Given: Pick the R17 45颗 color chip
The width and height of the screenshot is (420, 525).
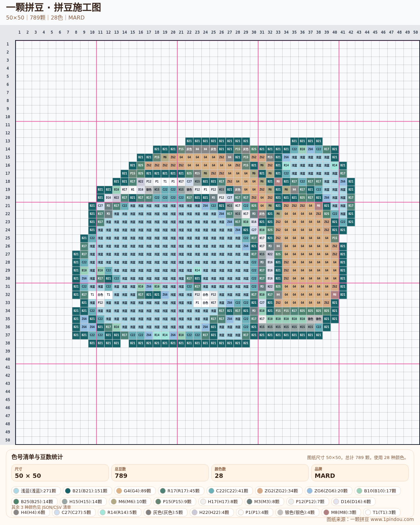Looking at the screenshot, I should pos(181,491).
